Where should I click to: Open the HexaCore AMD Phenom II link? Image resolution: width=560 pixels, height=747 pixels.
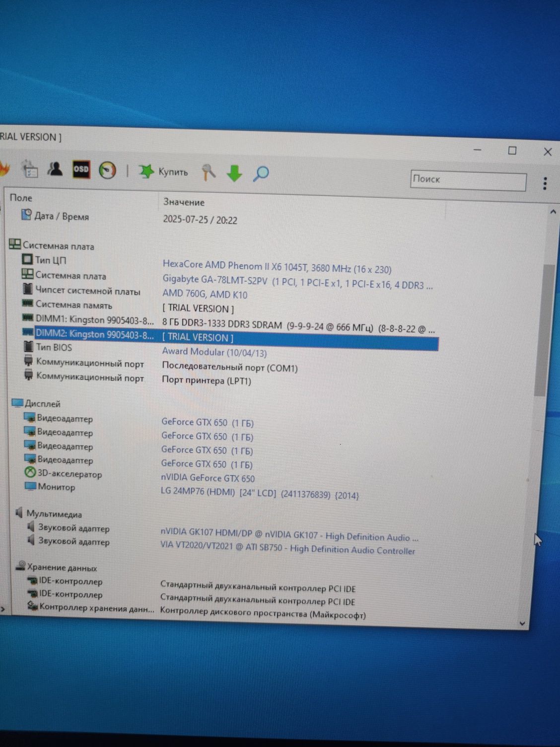pos(277,267)
